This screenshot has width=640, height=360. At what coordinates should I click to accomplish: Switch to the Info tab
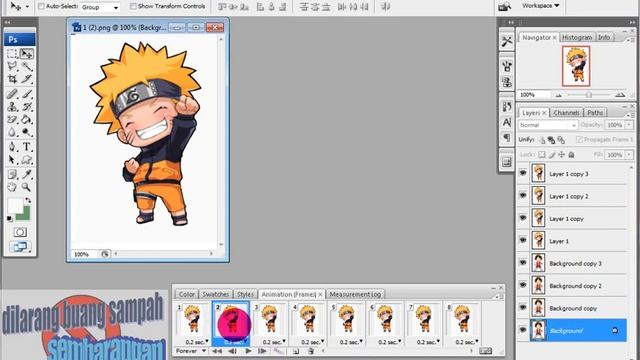click(604, 37)
